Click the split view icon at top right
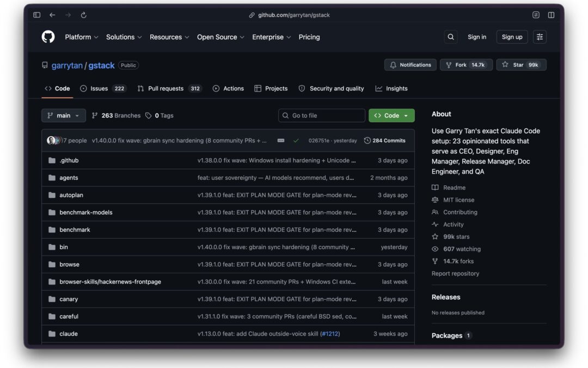This screenshot has width=588, height=368. (551, 15)
